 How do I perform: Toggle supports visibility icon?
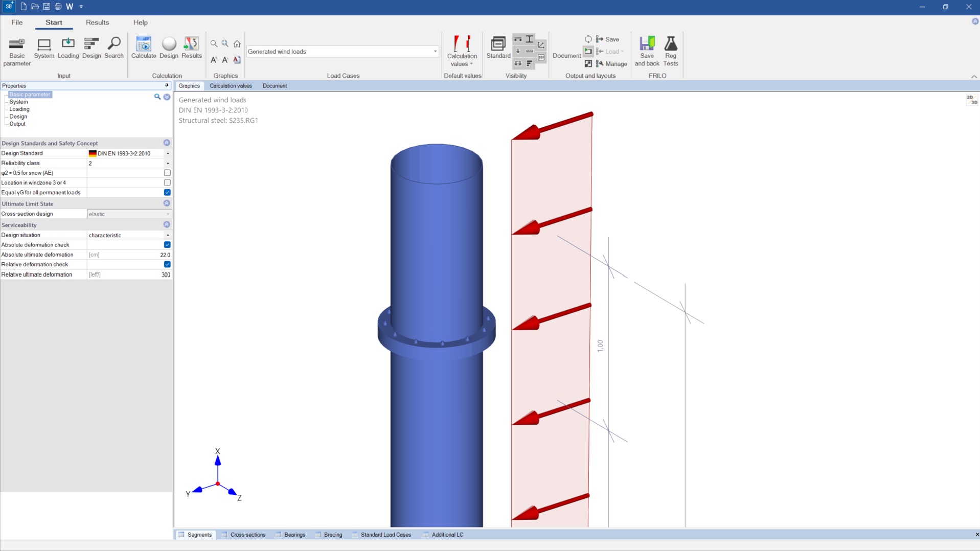pos(518,39)
